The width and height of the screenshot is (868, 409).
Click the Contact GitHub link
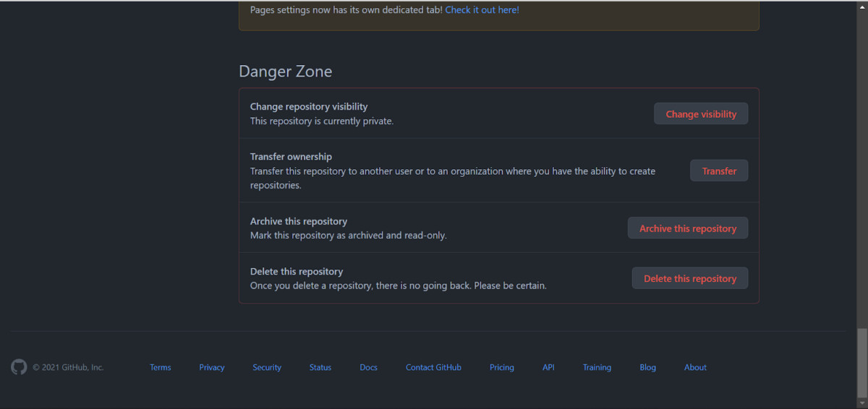[x=433, y=367]
